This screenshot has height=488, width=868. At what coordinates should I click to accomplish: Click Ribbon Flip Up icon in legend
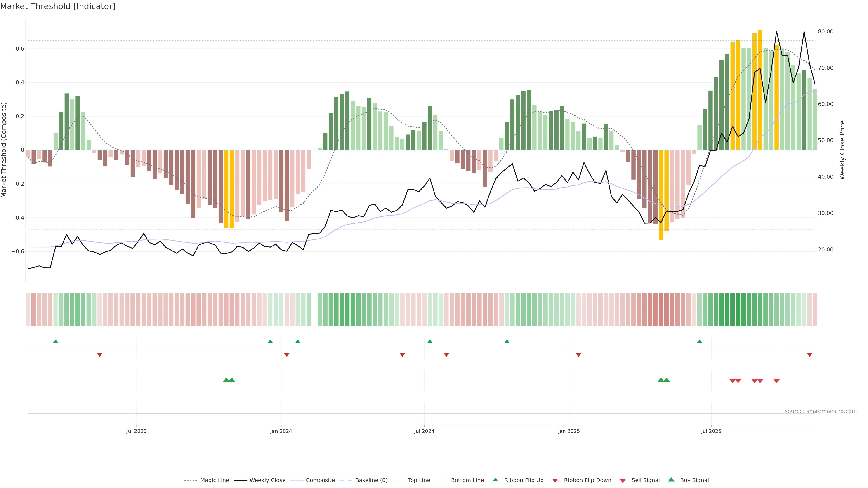point(495,480)
